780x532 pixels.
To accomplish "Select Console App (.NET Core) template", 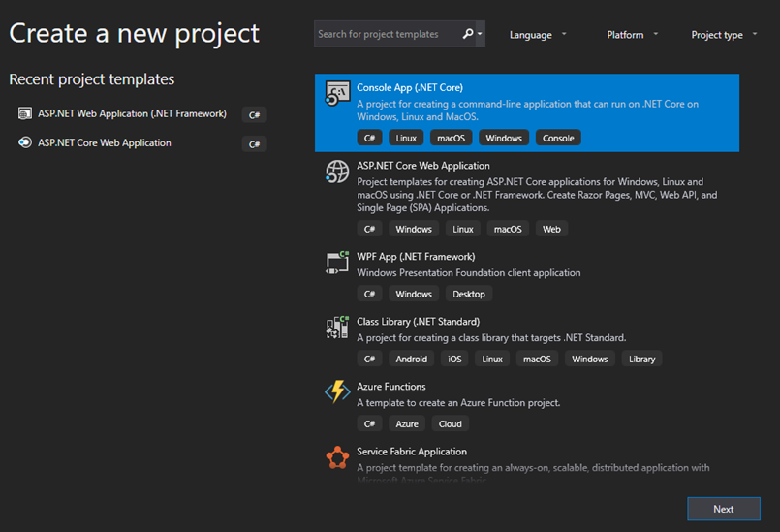I will point(527,113).
